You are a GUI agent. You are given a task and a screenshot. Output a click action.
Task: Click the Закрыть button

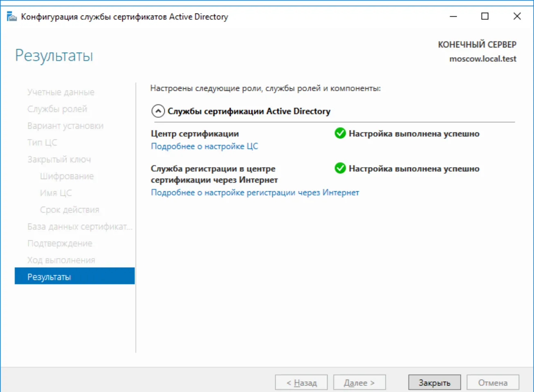(x=435, y=383)
